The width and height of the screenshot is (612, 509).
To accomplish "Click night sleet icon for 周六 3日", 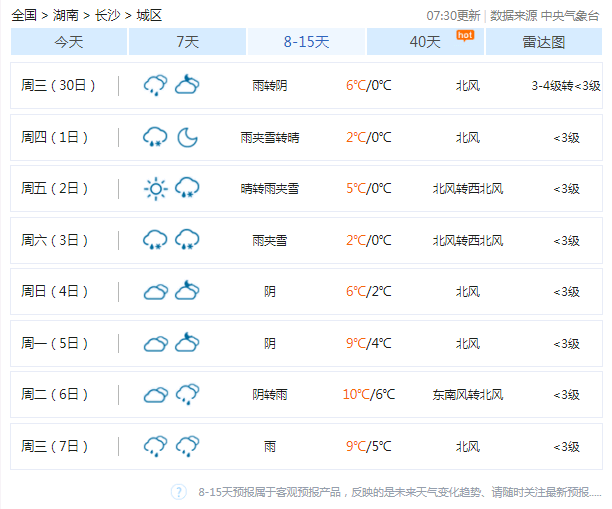I will click(187, 240).
